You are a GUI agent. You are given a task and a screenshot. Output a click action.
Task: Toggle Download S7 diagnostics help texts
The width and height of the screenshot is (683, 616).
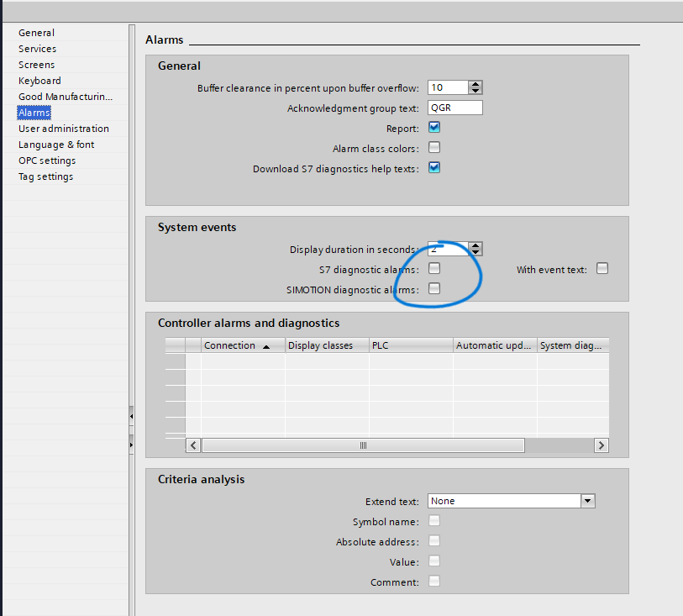(434, 167)
